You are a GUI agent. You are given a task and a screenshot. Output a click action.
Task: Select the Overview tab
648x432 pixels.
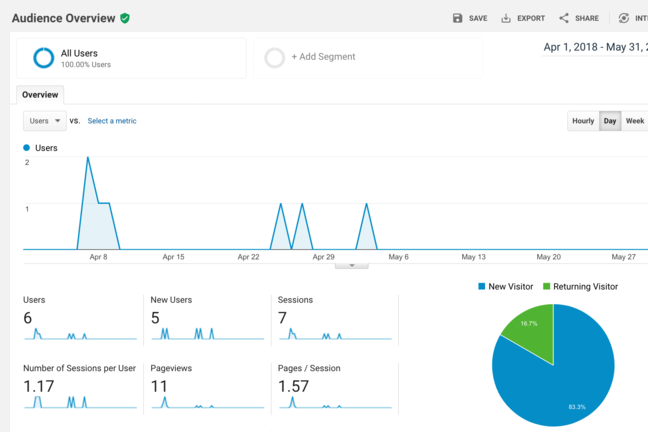40,95
